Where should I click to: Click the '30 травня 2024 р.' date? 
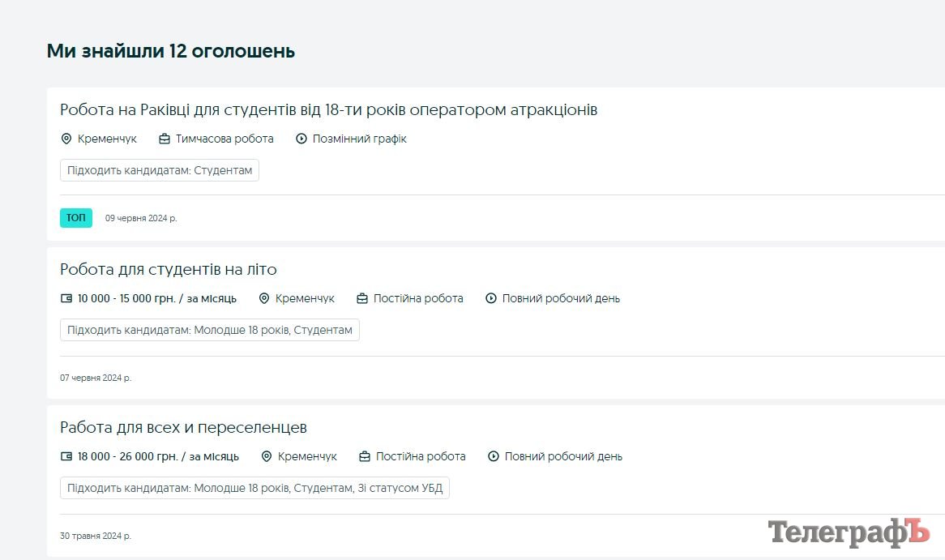click(x=96, y=536)
